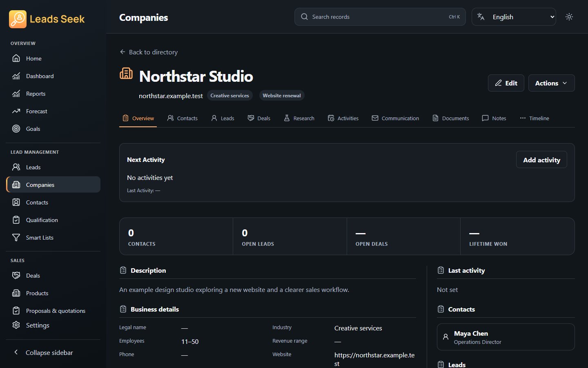The image size is (588, 368).
Task: Select the company Contacts tab
Action: coord(183,118)
